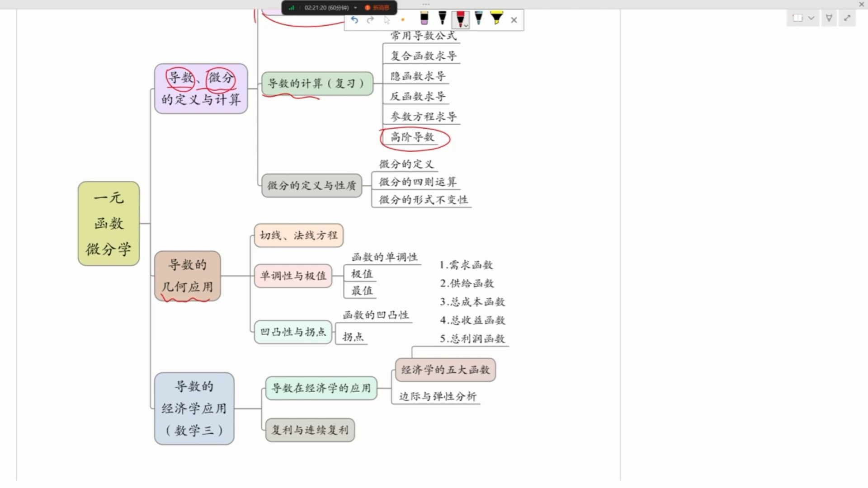Click the three-dot handle at top center
The image size is (868, 488).
pyautogui.click(x=426, y=4)
